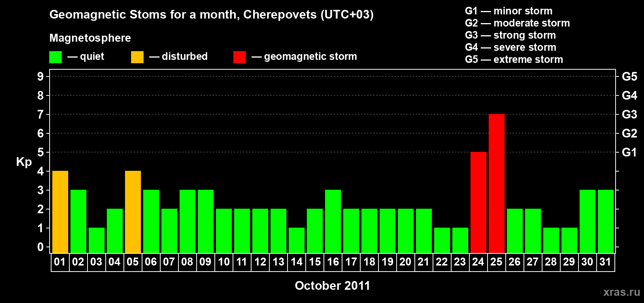This screenshot has width=644, height=303.
Task: Click date label 01 on the axis
Action: [x=60, y=262]
